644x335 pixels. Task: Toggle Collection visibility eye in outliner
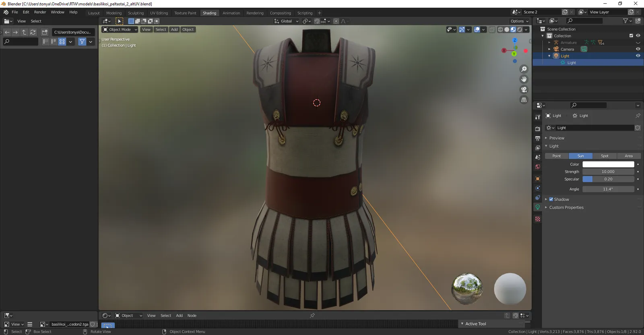(638, 36)
